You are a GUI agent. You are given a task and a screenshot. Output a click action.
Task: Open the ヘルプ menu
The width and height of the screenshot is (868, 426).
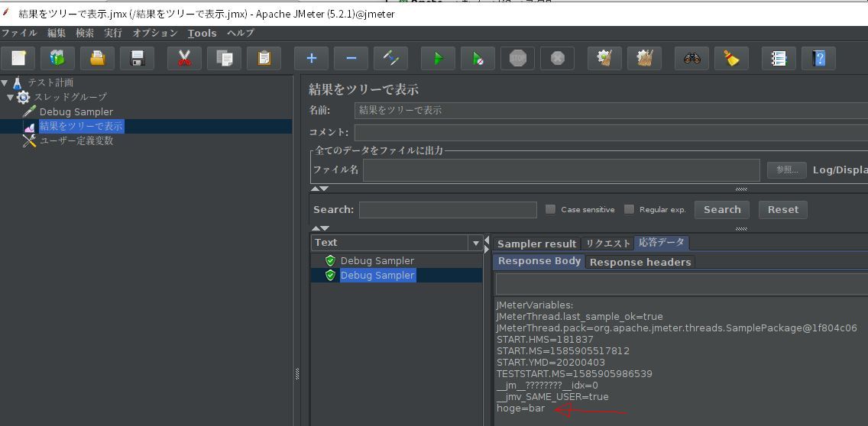tap(240, 33)
